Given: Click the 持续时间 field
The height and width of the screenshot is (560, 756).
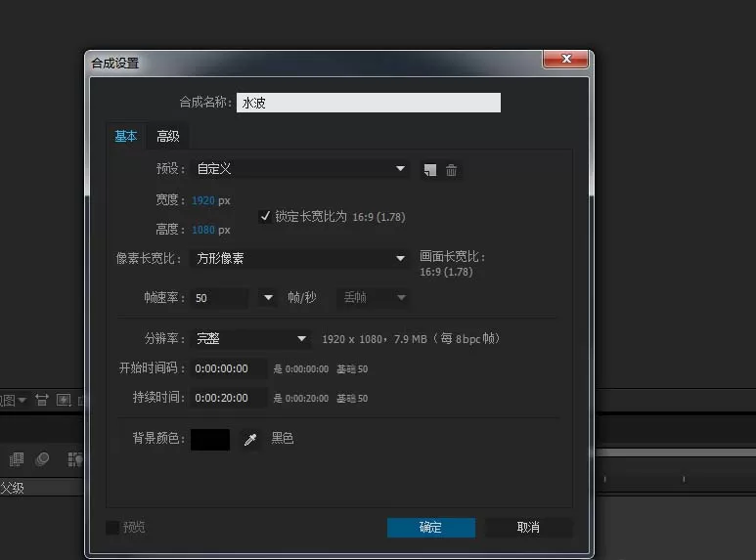Looking at the screenshot, I should click(x=229, y=398).
